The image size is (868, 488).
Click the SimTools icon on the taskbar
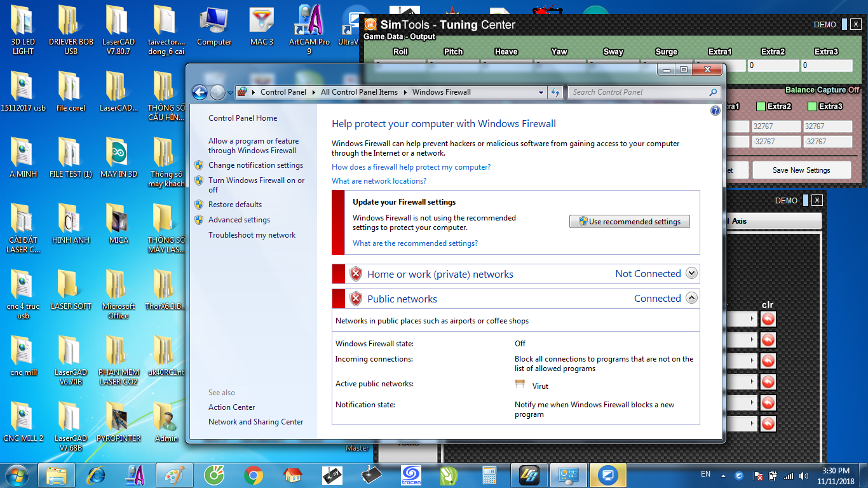tap(529, 475)
